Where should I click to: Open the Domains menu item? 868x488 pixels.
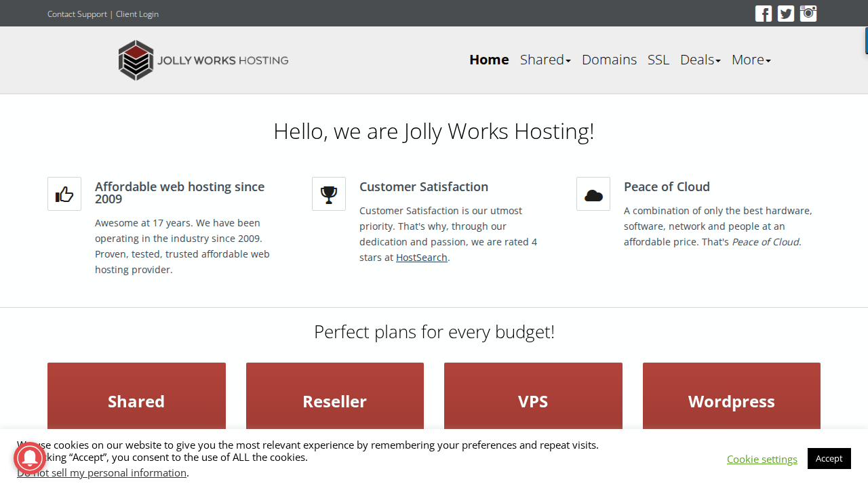609,60
